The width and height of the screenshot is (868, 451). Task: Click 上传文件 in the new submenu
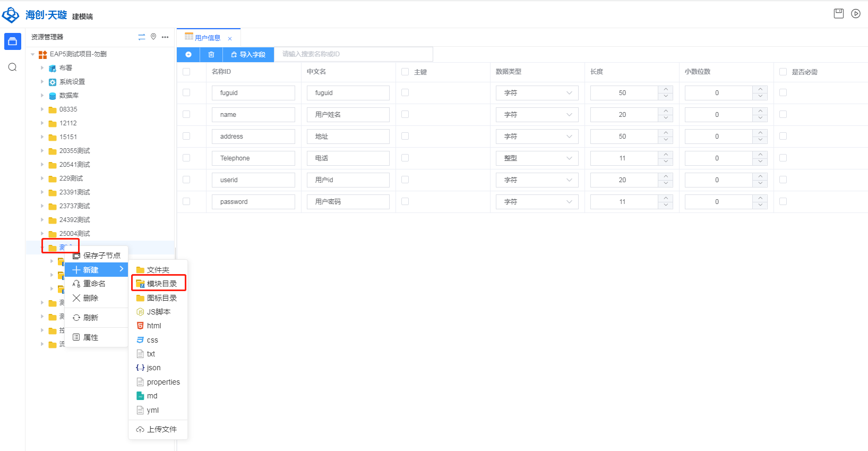point(161,429)
